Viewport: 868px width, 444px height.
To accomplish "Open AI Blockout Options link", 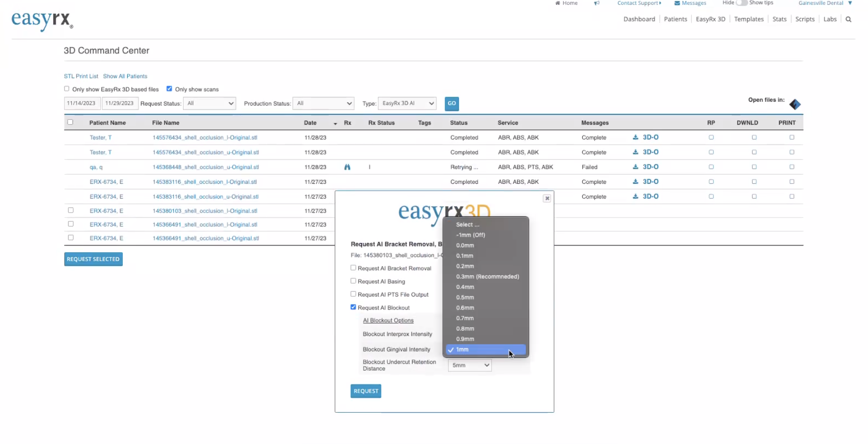I will pos(388,321).
